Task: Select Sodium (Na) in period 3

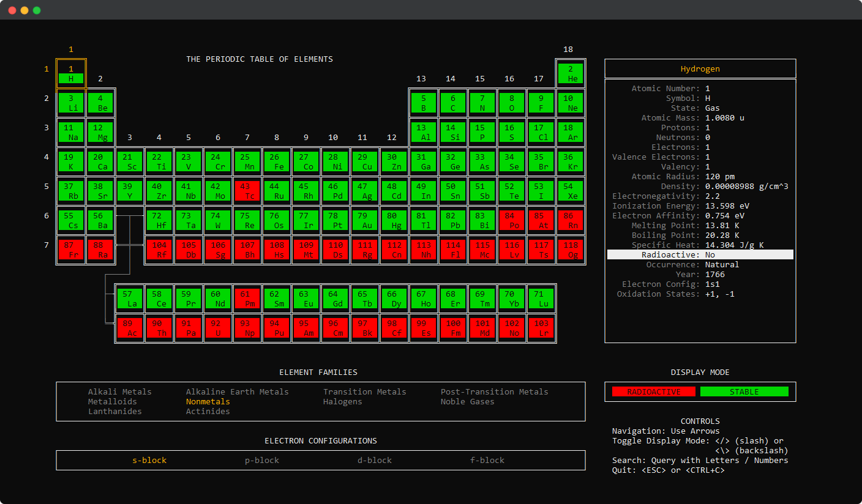Action: pos(71,132)
